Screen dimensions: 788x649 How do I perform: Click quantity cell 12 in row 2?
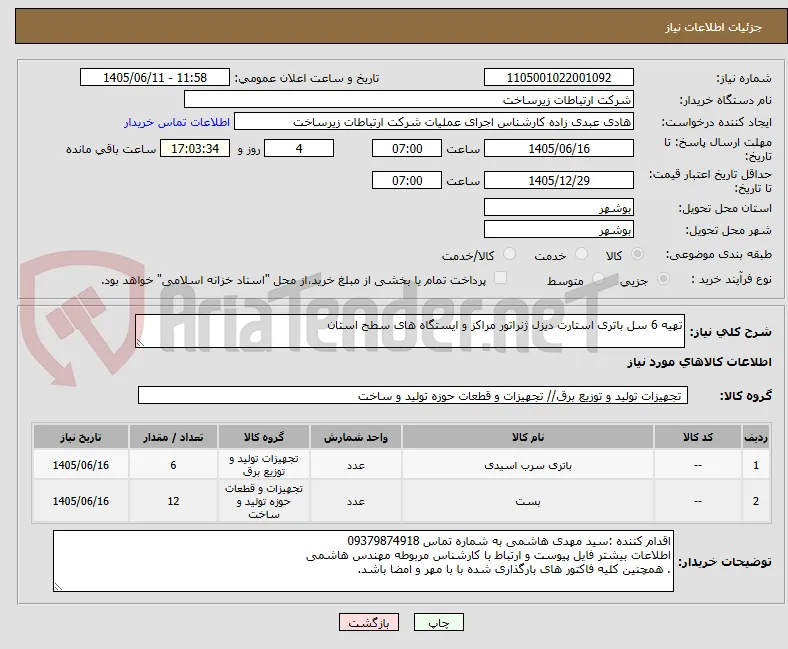point(173,501)
